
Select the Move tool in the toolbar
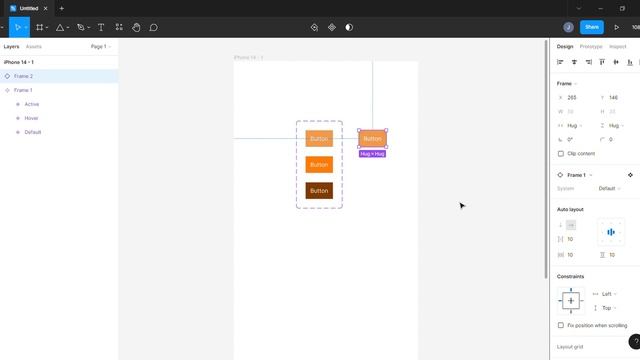pyautogui.click(x=18, y=27)
